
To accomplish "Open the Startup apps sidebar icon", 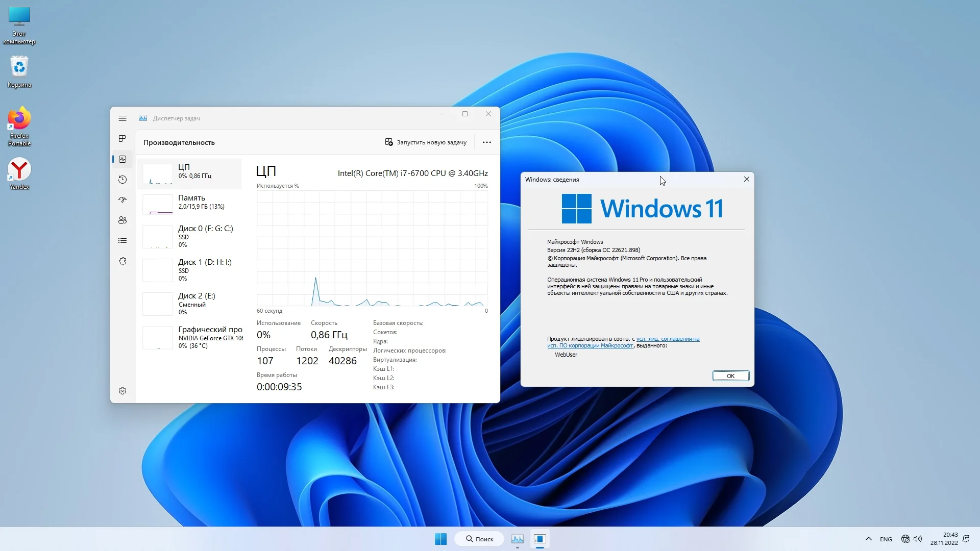I will point(122,200).
